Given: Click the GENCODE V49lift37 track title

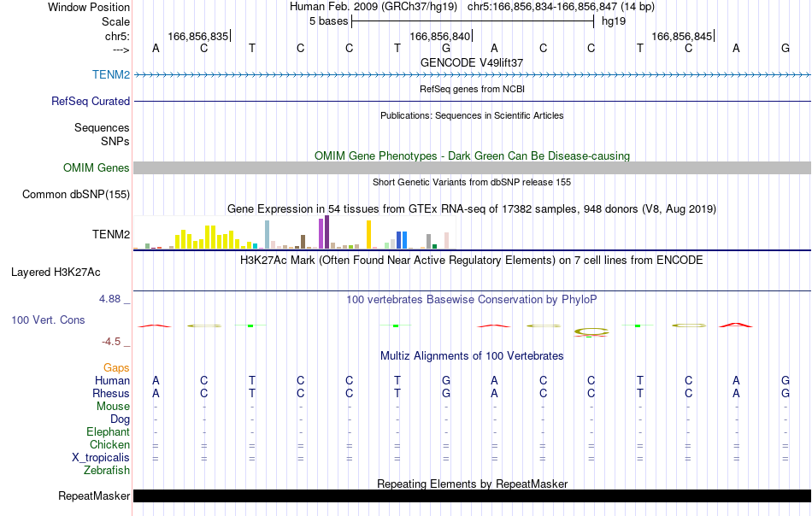Looking at the screenshot, I should 472,62.
